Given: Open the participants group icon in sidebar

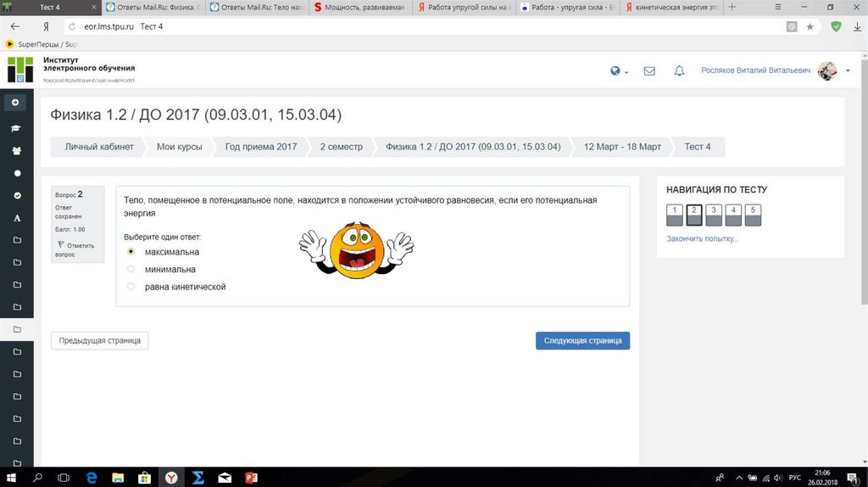Looking at the screenshot, I should tap(15, 150).
